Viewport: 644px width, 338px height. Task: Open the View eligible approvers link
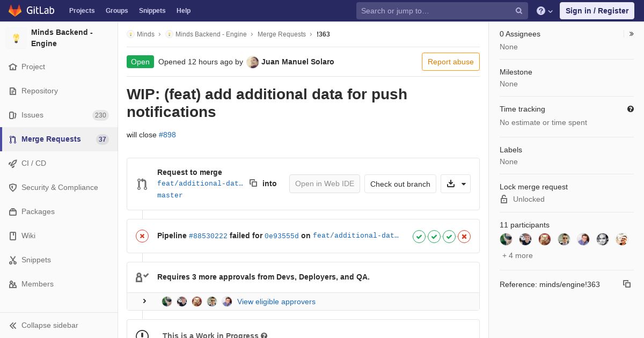pyautogui.click(x=276, y=302)
